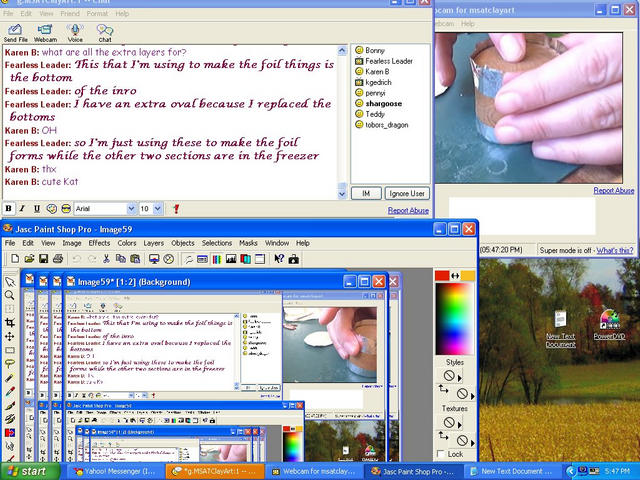Click the Print icon in Paint Shop Pro toolbar
640x480 pixels.
[58, 259]
